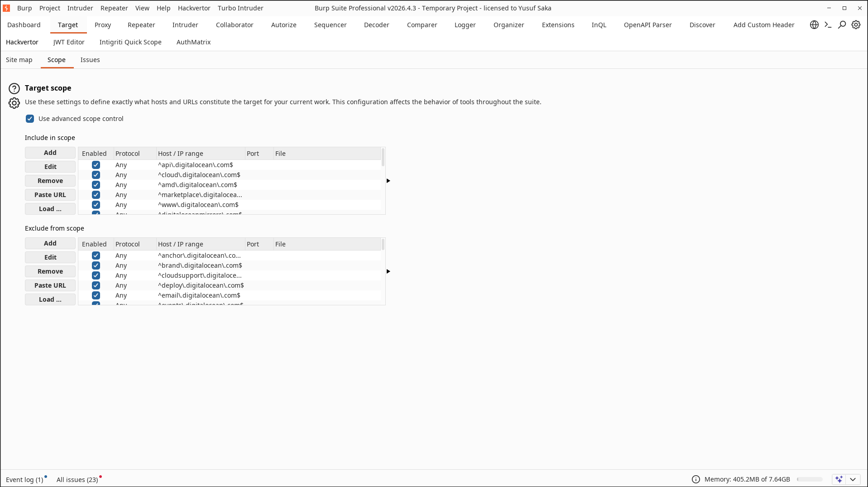Click Paste URL under Exclude from scope
The width and height of the screenshot is (868, 487).
(50, 285)
